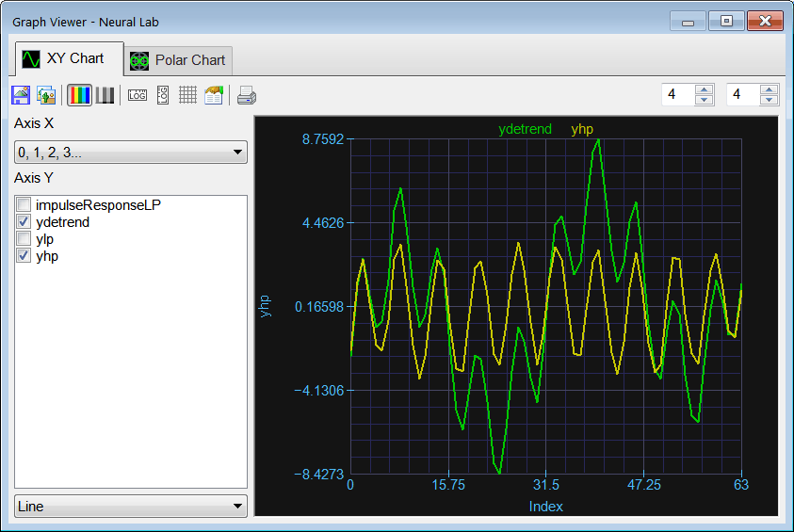Click the Axis X label
The width and height of the screenshot is (794, 532).
pyautogui.click(x=33, y=123)
